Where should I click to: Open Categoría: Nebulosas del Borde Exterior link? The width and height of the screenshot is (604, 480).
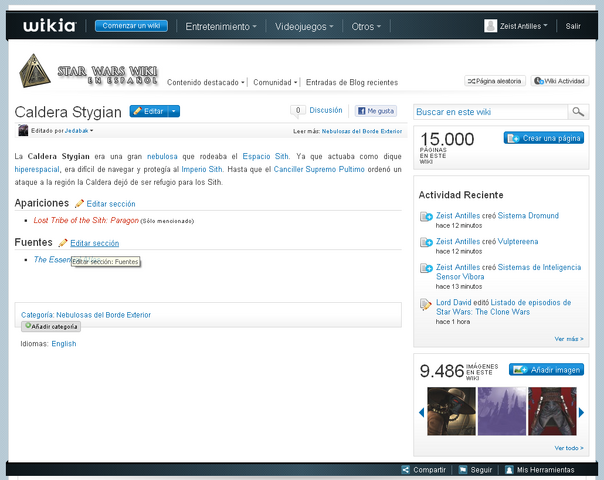86,315
